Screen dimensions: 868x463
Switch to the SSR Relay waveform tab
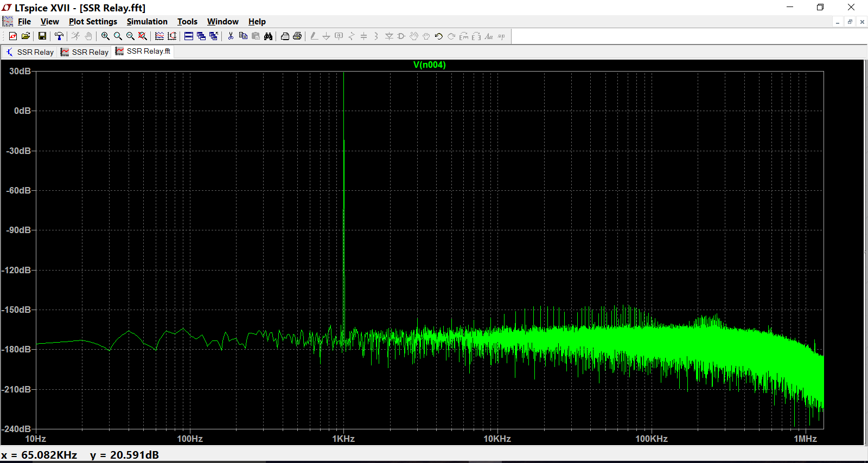[85, 52]
